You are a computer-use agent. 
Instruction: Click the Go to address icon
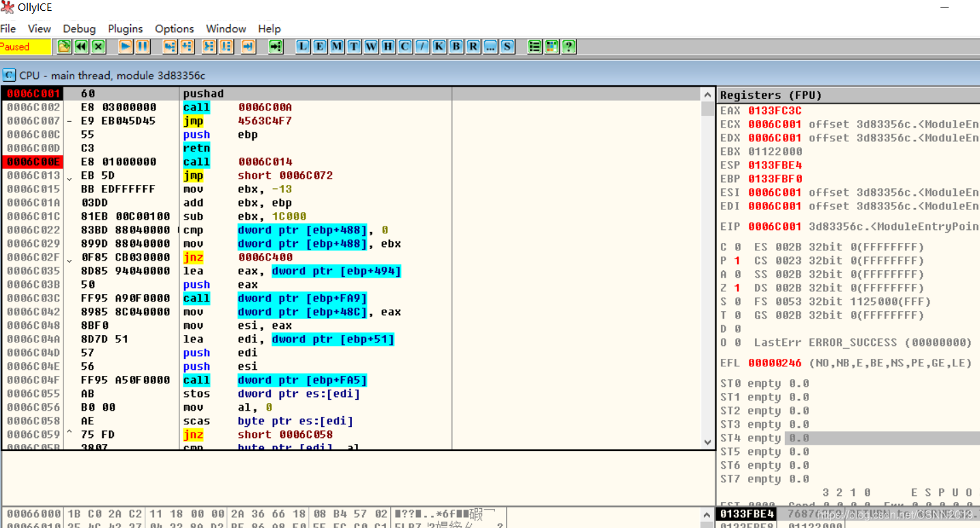(276, 46)
